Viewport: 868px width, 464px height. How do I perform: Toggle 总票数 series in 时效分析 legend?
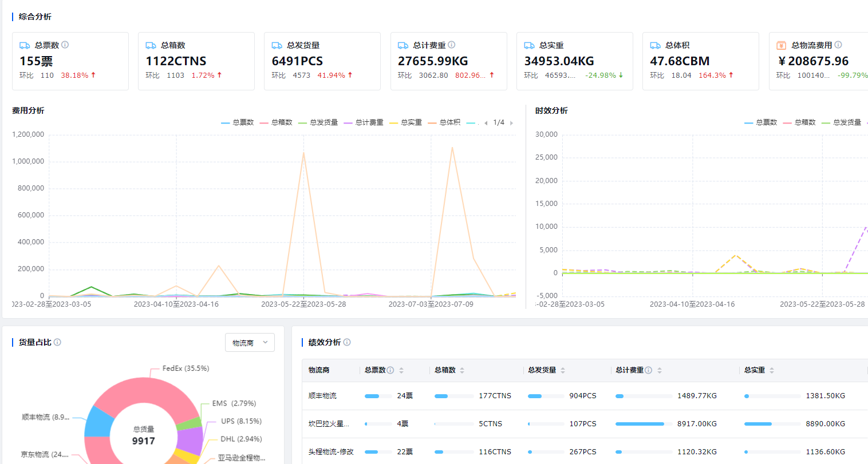[x=761, y=122]
